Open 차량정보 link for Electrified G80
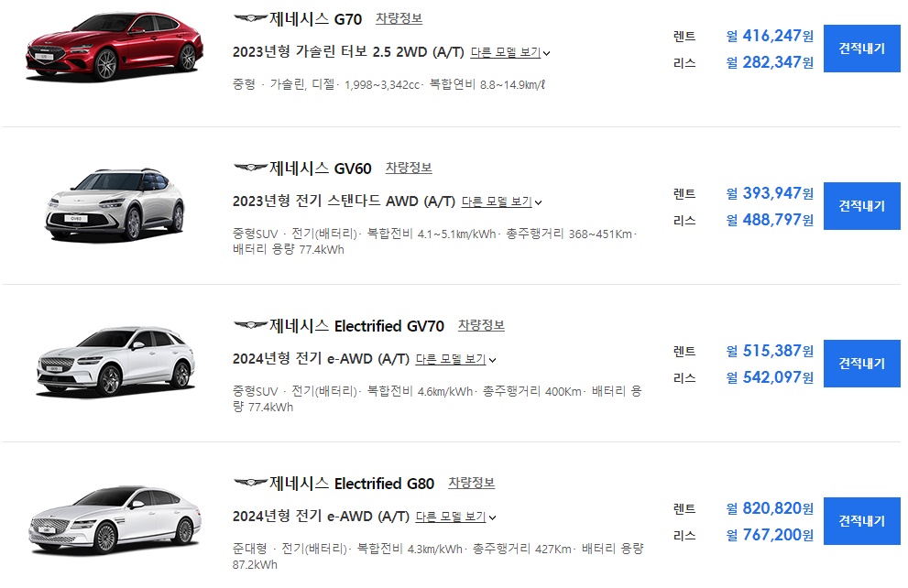The image size is (908, 588). (471, 483)
